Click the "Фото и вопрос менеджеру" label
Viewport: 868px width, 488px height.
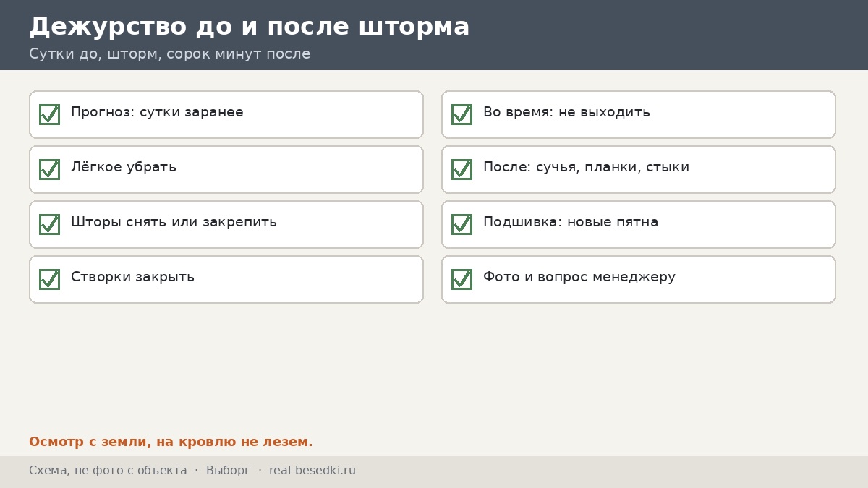tap(579, 277)
